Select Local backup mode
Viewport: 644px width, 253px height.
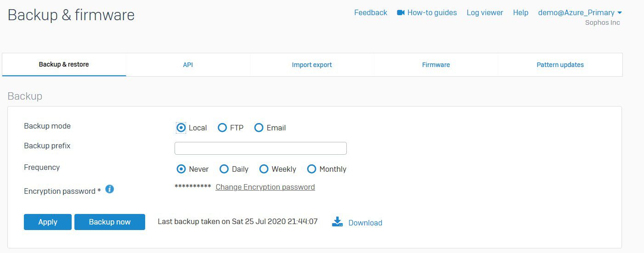pyautogui.click(x=181, y=128)
